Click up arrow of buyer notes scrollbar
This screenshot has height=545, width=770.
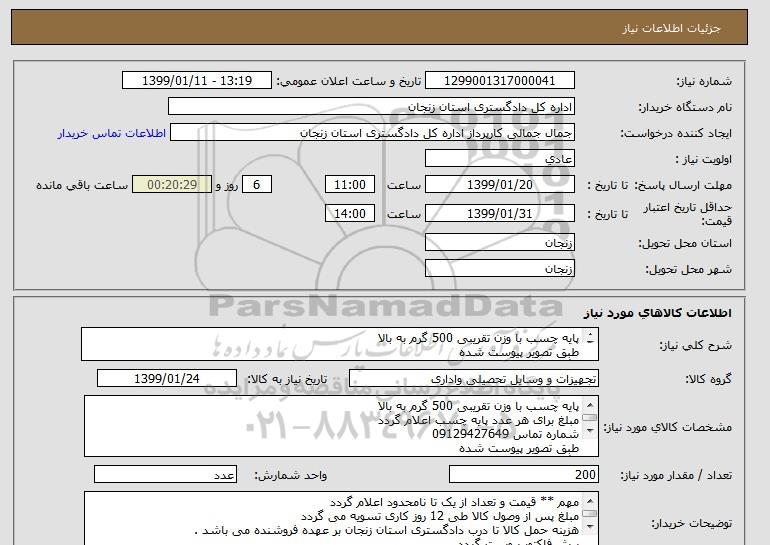[590, 501]
